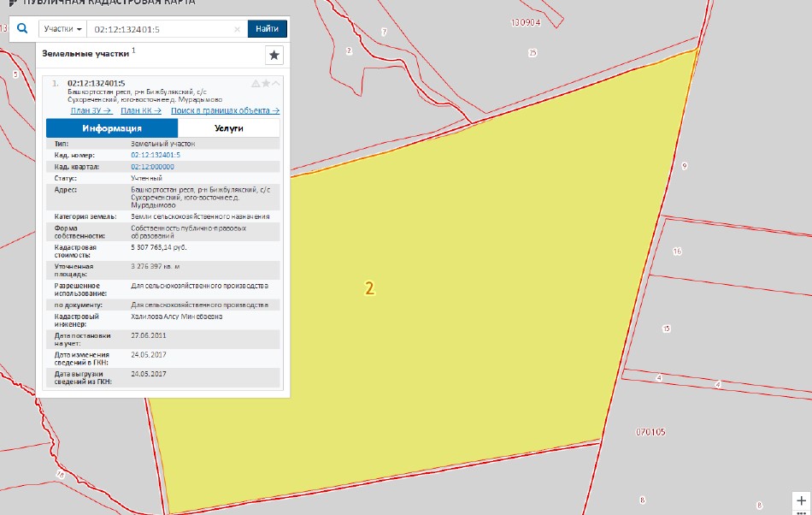Collapse the parcel result card chevron

(276, 83)
